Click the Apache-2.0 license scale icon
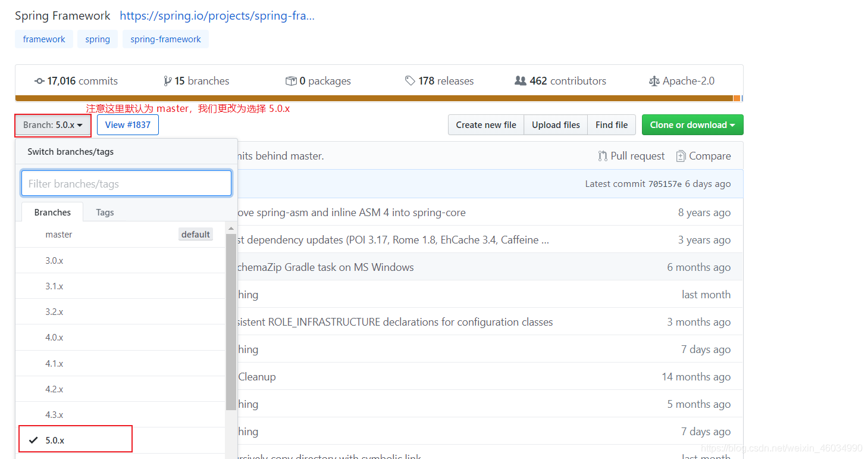Viewport: 868px width, 459px height. point(654,81)
